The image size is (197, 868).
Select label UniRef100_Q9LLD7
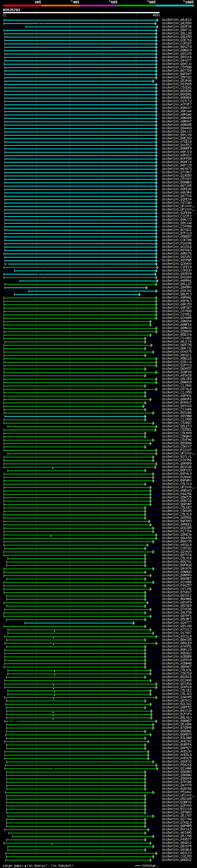pyautogui.click(x=177, y=284)
